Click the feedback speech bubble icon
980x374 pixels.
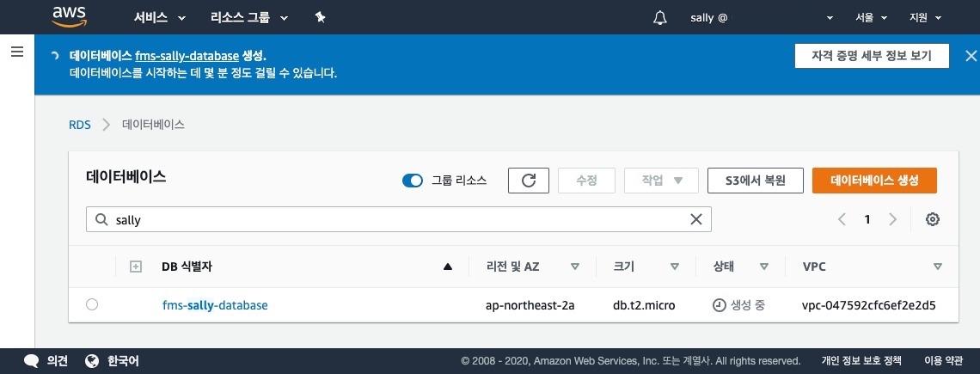(32, 361)
